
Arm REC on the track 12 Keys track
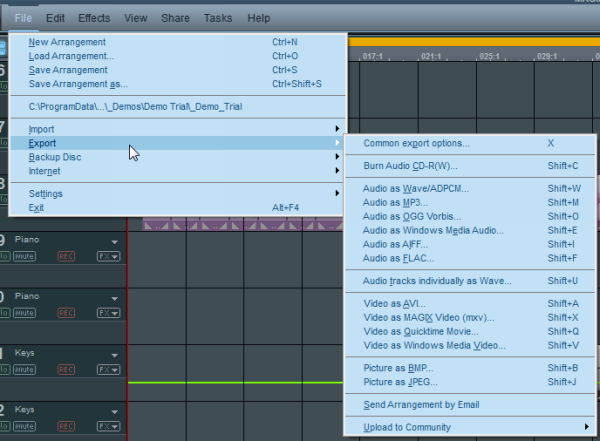click(67, 426)
